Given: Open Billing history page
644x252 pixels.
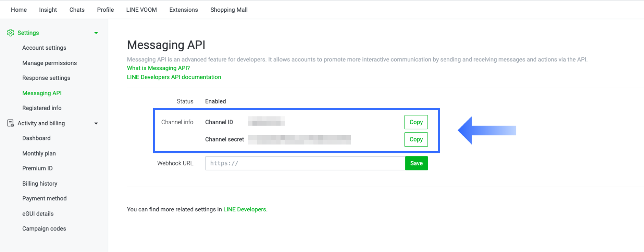Looking at the screenshot, I should click(x=40, y=183).
